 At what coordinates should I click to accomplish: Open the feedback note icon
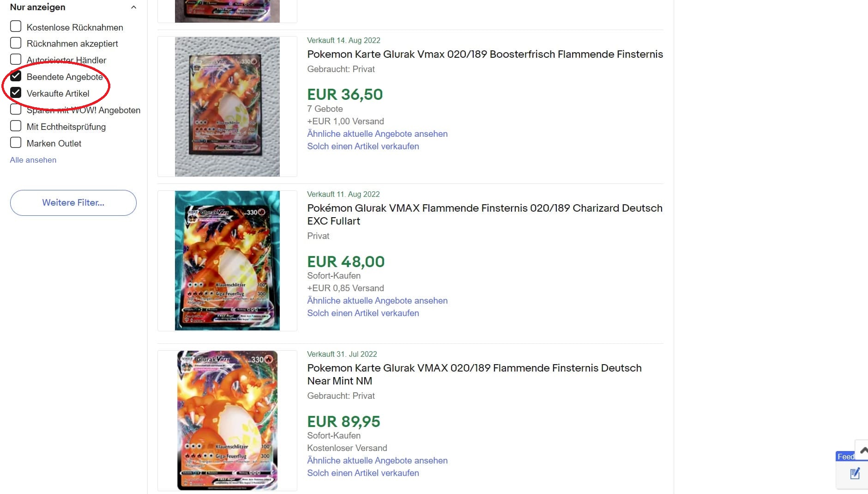click(855, 474)
